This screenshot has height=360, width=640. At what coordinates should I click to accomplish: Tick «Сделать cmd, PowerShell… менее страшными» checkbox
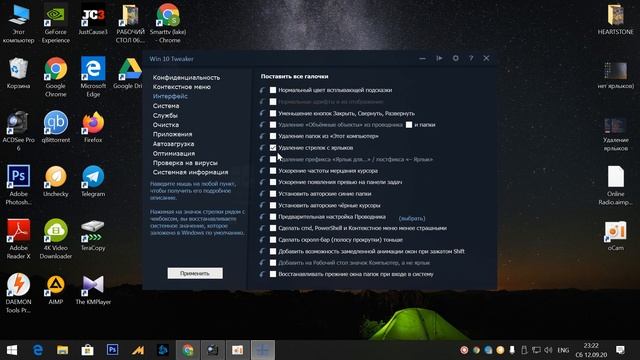273,228
